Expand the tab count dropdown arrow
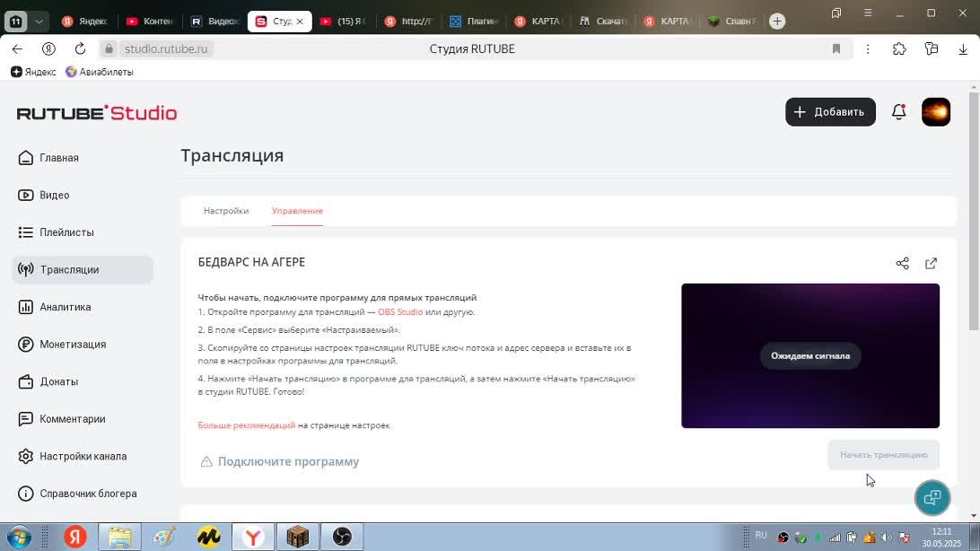 coord(39,22)
